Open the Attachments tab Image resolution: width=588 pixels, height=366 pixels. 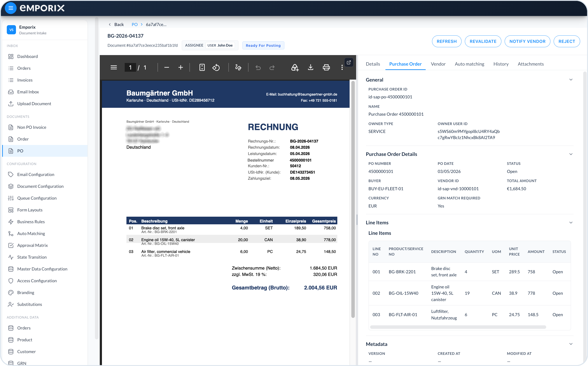(x=531, y=64)
